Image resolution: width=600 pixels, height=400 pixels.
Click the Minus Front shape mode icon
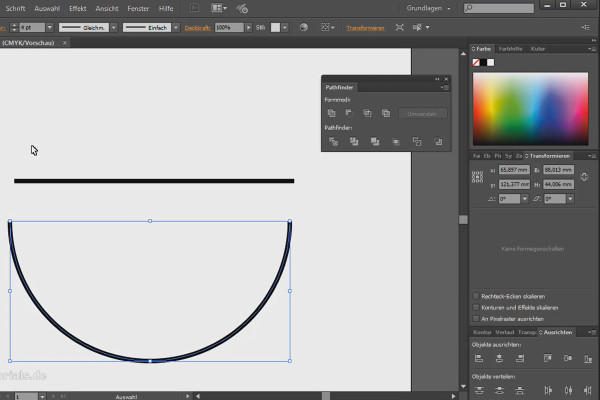[x=350, y=114]
